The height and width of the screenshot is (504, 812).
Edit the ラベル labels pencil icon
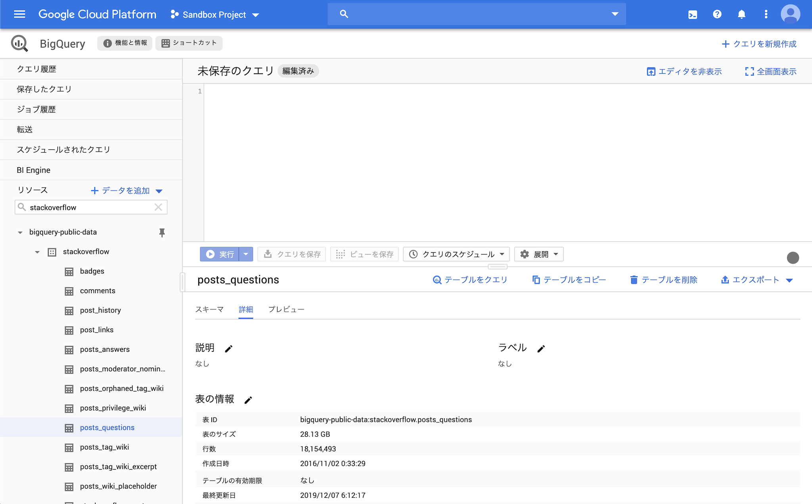[x=541, y=349]
